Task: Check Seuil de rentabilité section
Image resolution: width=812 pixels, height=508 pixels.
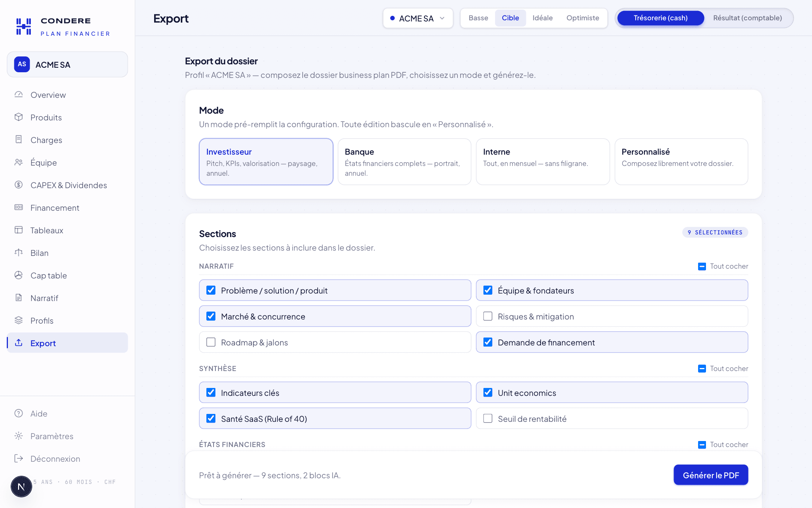Action: [x=488, y=418]
